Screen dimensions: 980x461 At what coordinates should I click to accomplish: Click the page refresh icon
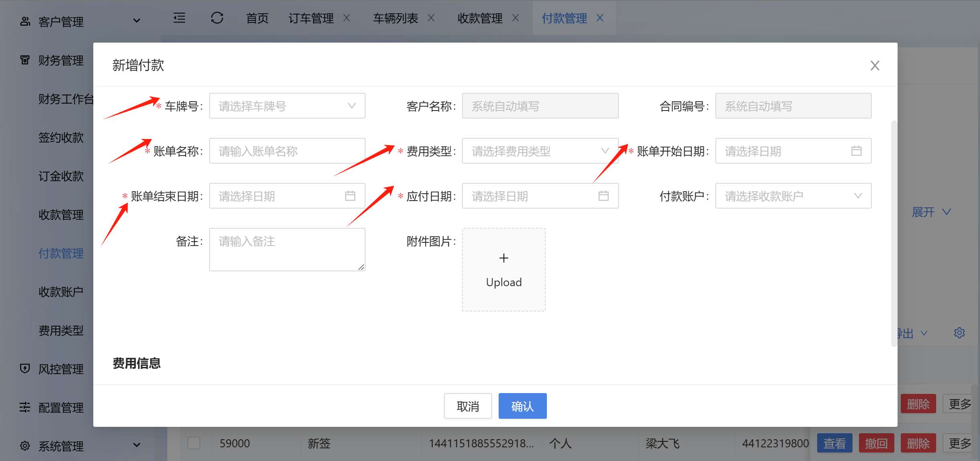(217, 18)
